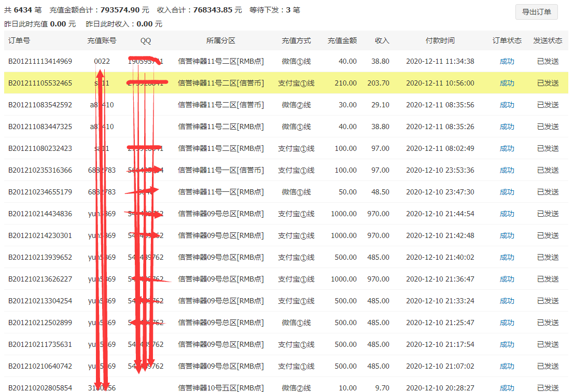Open 成功 status link of order B201211113414969

point(506,61)
